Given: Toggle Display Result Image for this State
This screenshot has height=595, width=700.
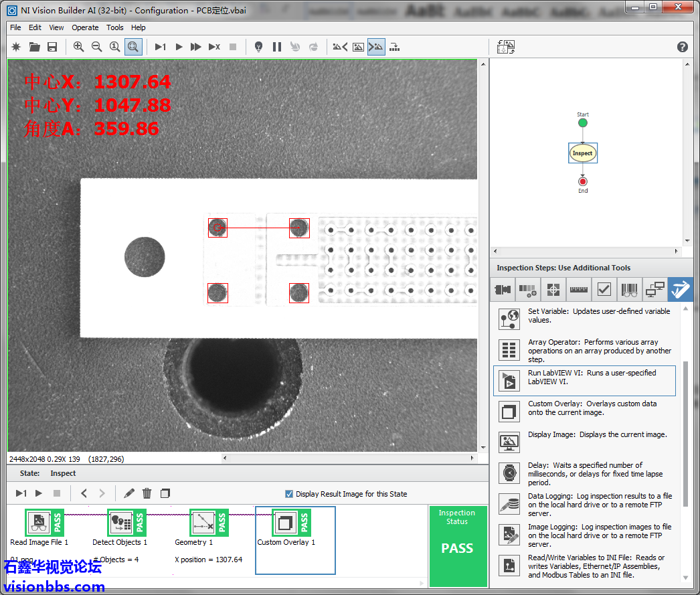Looking at the screenshot, I should pos(289,494).
